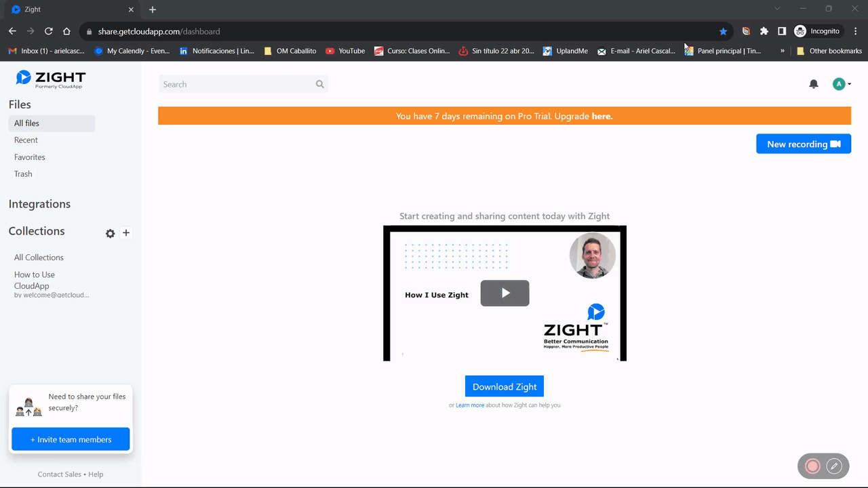868x488 pixels.
Task: Click the search magnifier icon
Action: pyautogui.click(x=320, y=84)
